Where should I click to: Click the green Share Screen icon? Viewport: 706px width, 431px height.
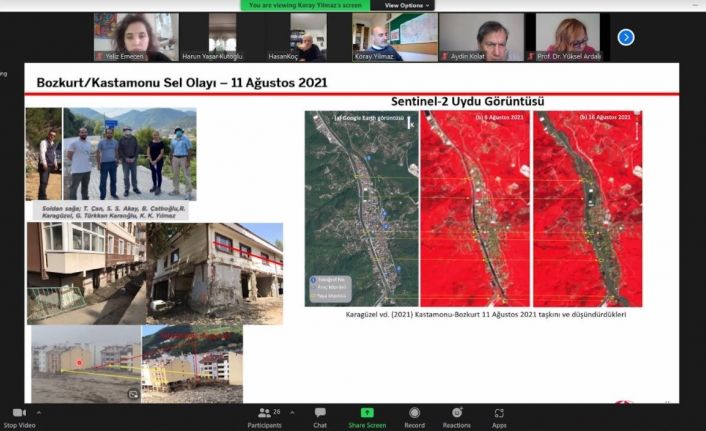pyautogui.click(x=367, y=413)
